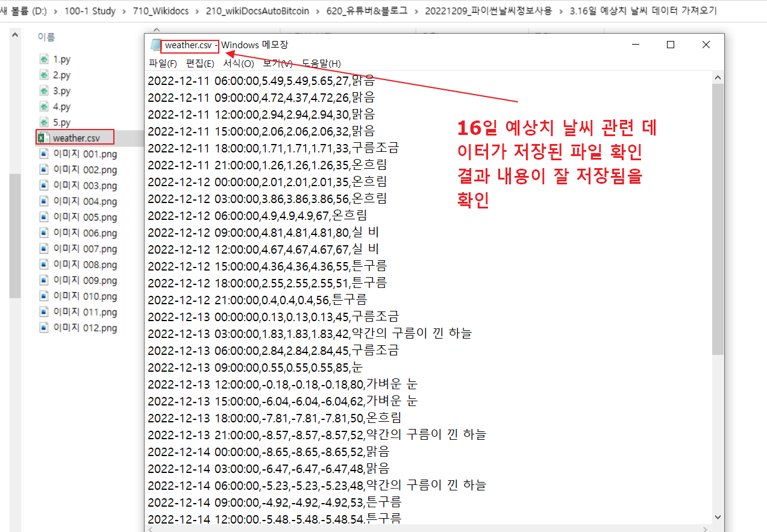The height and width of the screenshot is (532, 767).
Task: Place cursor on the 2022-12-11 06:00:00 line
Action: tap(261, 80)
